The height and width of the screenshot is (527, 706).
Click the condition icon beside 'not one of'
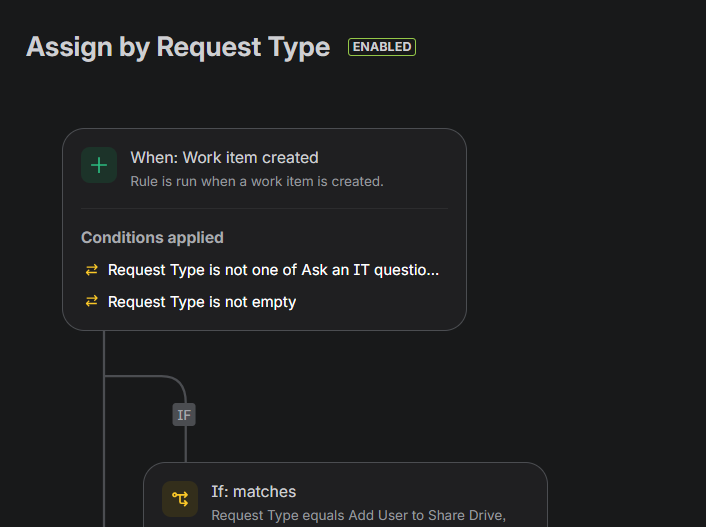[x=92, y=270]
